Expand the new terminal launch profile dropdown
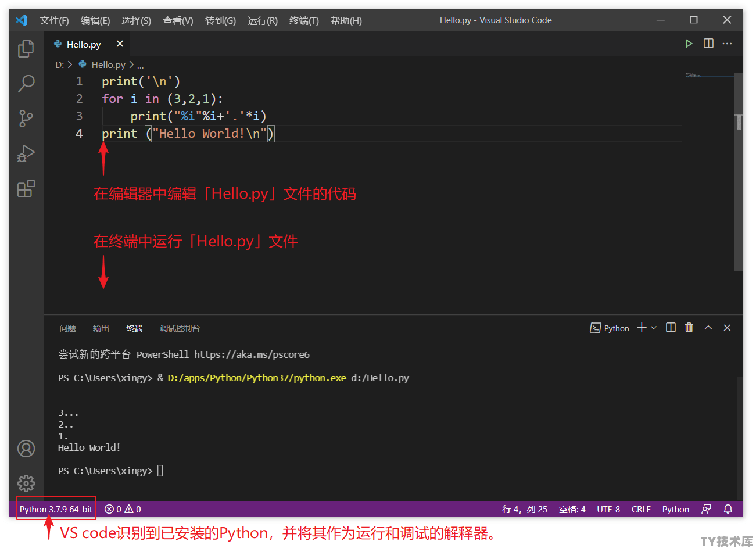 [654, 328]
